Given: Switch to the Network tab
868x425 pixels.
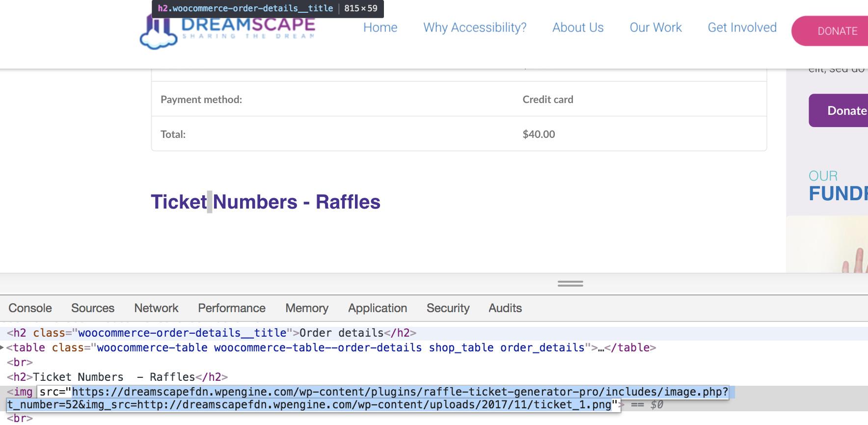Looking at the screenshot, I should 156,308.
